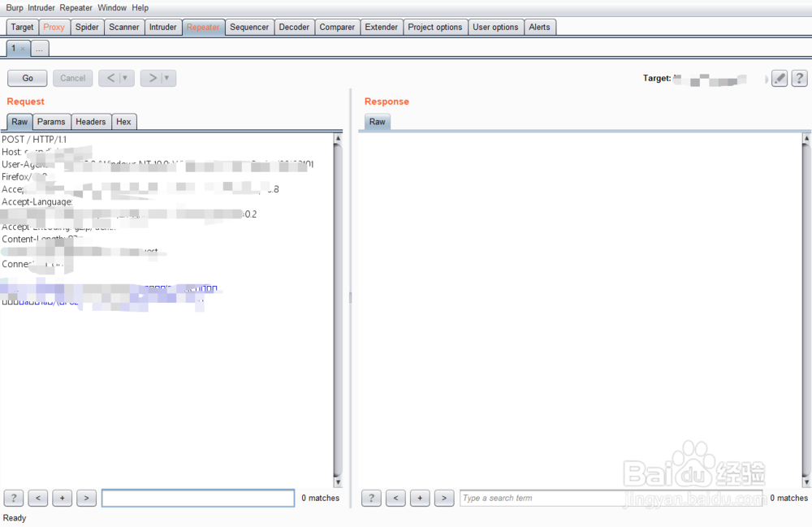Switch to the Target tab

click(22, 27)
